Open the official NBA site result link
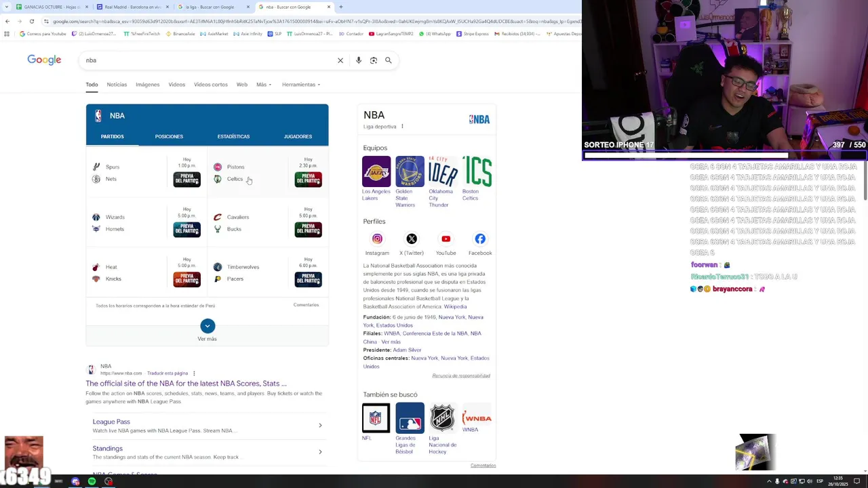Screen dimensions: 868x488 tap(186, 384)
